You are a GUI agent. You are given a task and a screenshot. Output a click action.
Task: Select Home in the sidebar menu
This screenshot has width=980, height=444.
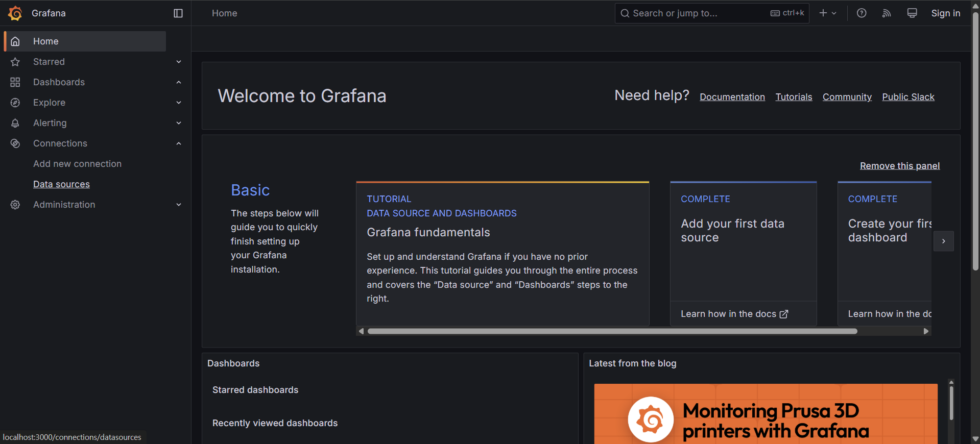(x=85, y=41)
